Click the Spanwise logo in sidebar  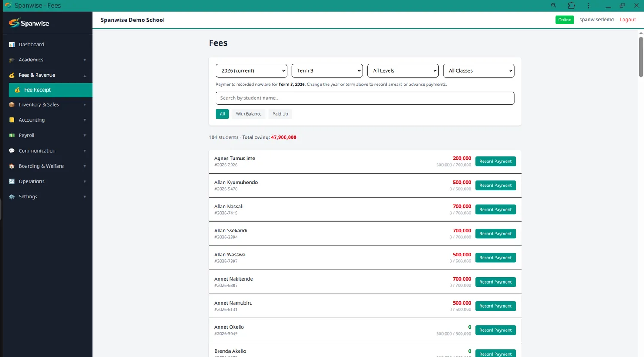pos(29,23)
